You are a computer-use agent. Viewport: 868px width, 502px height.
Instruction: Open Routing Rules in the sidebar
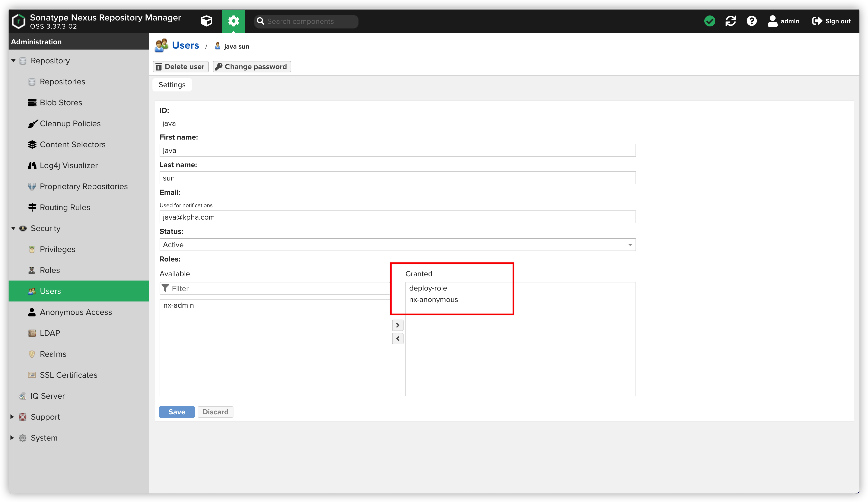[65, 207]
